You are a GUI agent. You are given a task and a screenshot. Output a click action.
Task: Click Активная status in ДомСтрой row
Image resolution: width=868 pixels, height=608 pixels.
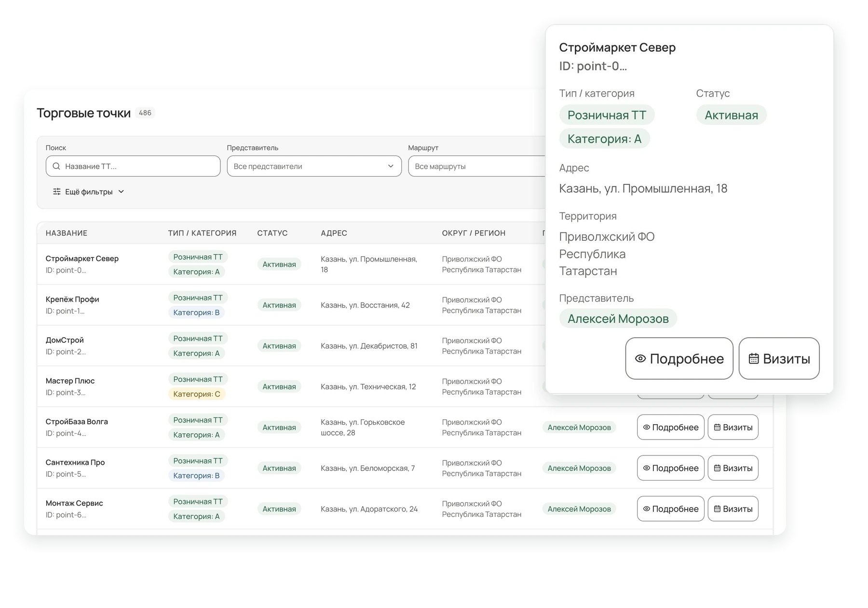[x=279, y=345]
